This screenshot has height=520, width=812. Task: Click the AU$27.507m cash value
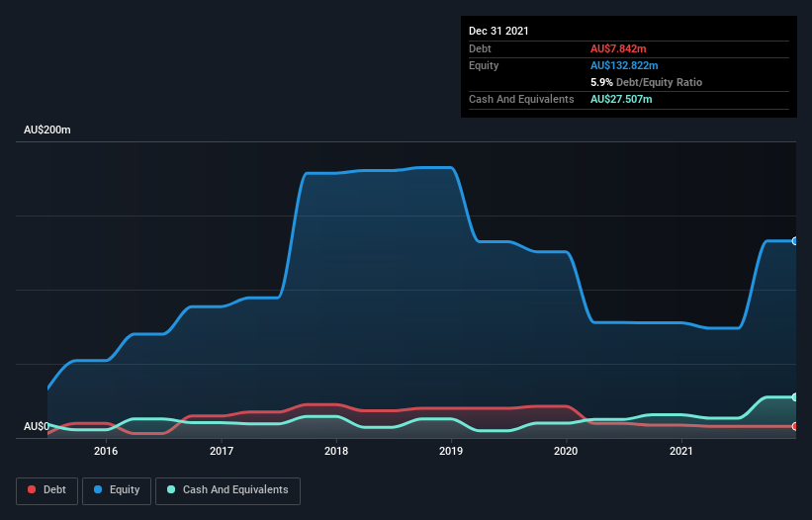(x=621, y=99)
